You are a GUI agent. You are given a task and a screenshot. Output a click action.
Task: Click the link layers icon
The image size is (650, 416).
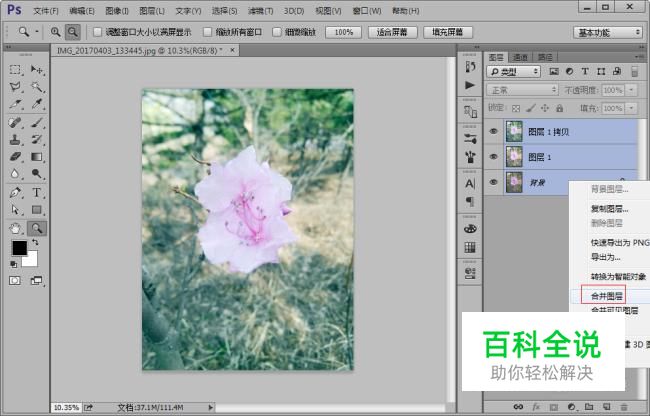pos(518,407)
